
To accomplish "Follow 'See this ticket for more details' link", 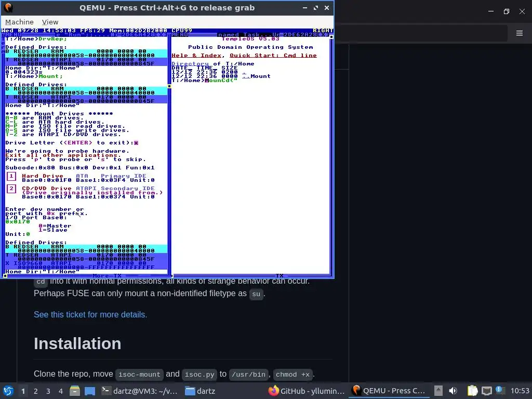I will coord(90,314).
